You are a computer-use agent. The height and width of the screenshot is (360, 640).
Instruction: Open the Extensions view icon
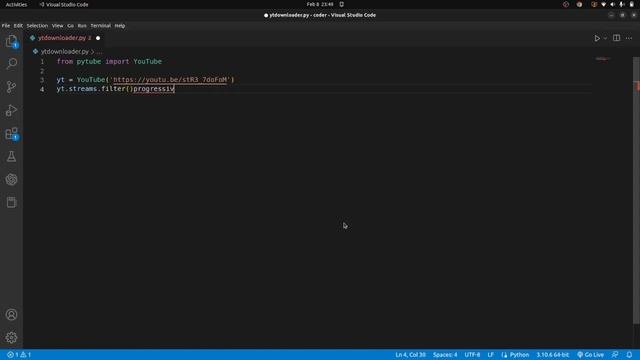[x=11, y=133]
